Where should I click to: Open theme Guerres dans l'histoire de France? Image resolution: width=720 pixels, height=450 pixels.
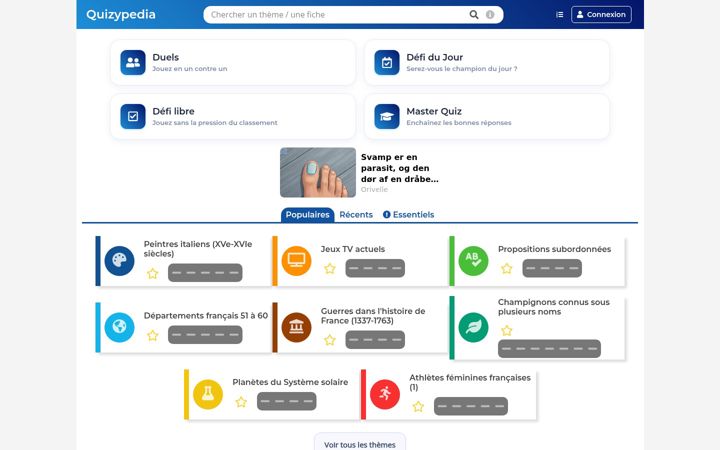click(373, 316)
